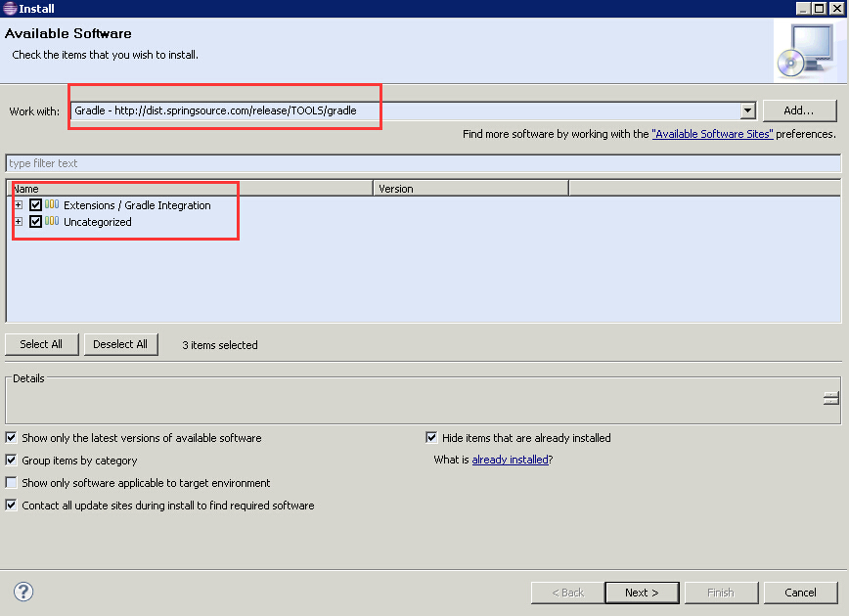This screenshot has height=616, width=849.
Task: Click the Cancel button
Action: pyautogui.click(x=800, y=593)
